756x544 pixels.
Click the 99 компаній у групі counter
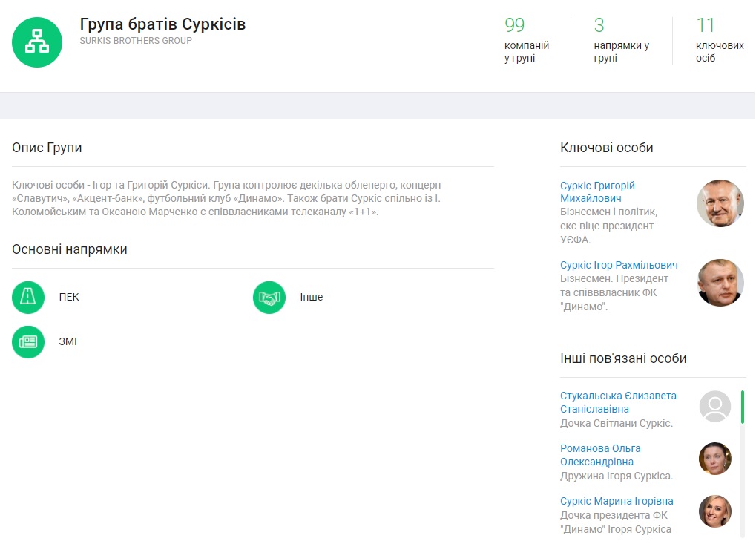click(526, 42)
